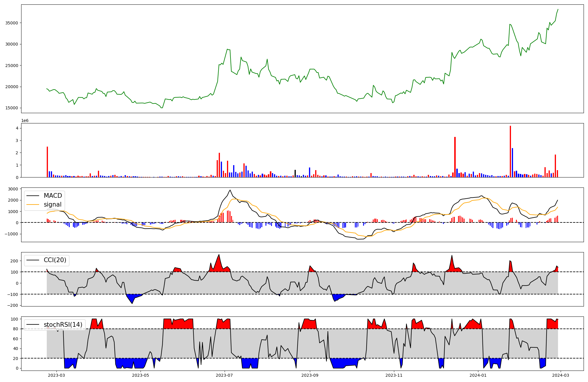The height and width of the screenshot is (382, 588).
Task: Click the 2023-11 date tick label
Action: click(x=394, y=375)
